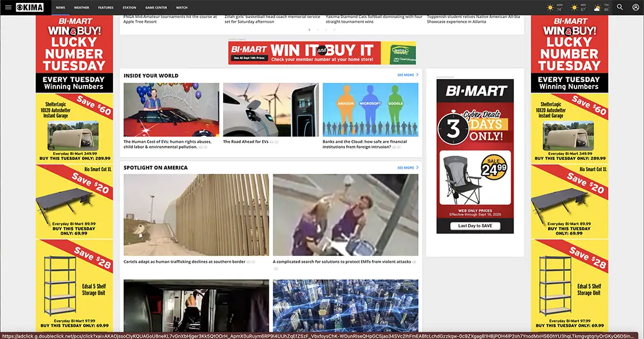Screen dimensions: 644x339
Task: Read 'The Human Cost of EVs' headline
Action: coord(167,144)
